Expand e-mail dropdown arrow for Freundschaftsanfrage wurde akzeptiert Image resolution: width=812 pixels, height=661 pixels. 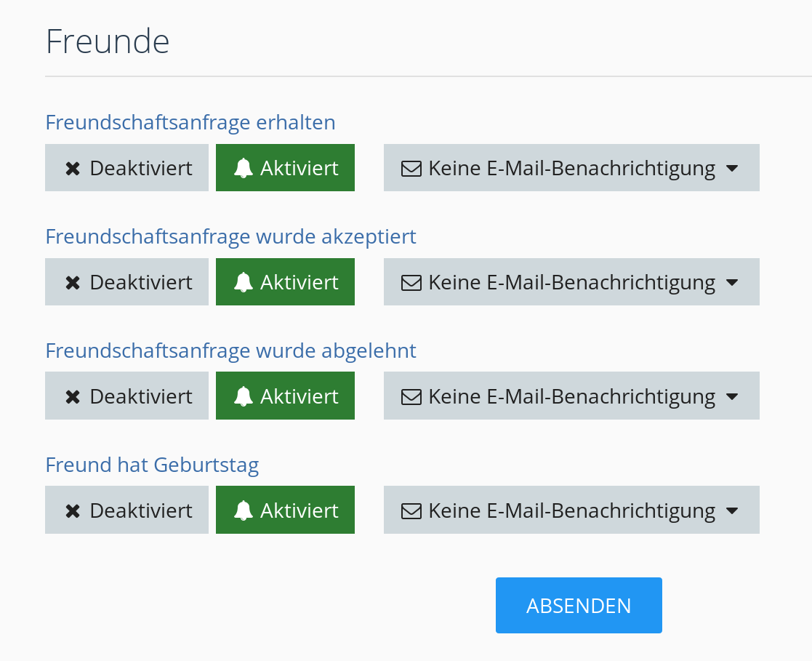[732, 282]
